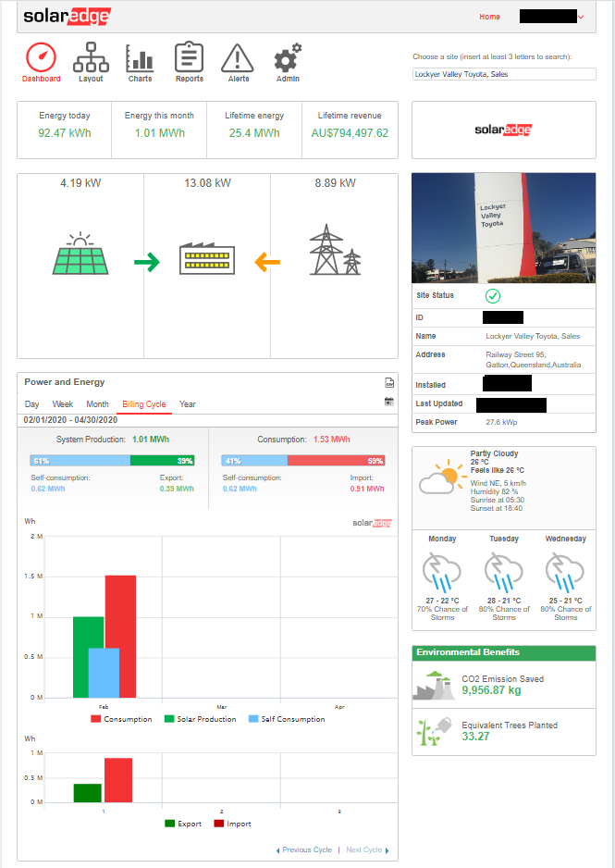Toggle Export legend entry
The width and height of the screenshot is (615, 868).
coord(183,824)
